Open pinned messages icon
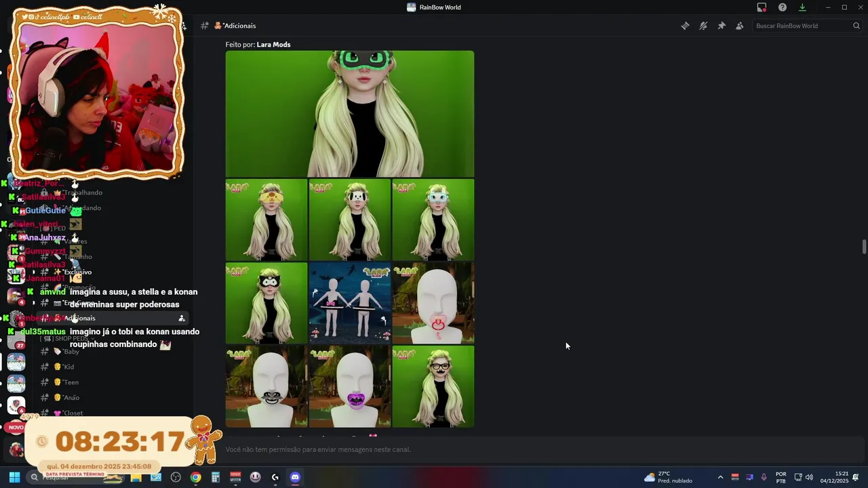868x488 pixels. pyautogui.click(x=722, y=26)
